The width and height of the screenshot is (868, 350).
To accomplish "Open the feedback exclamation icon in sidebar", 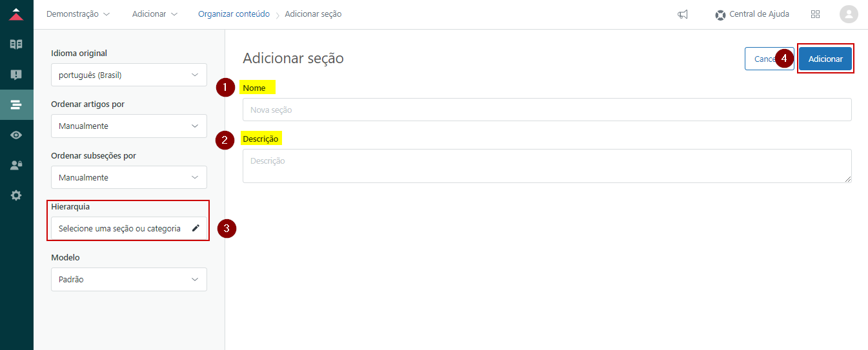I will click(17, 75).
